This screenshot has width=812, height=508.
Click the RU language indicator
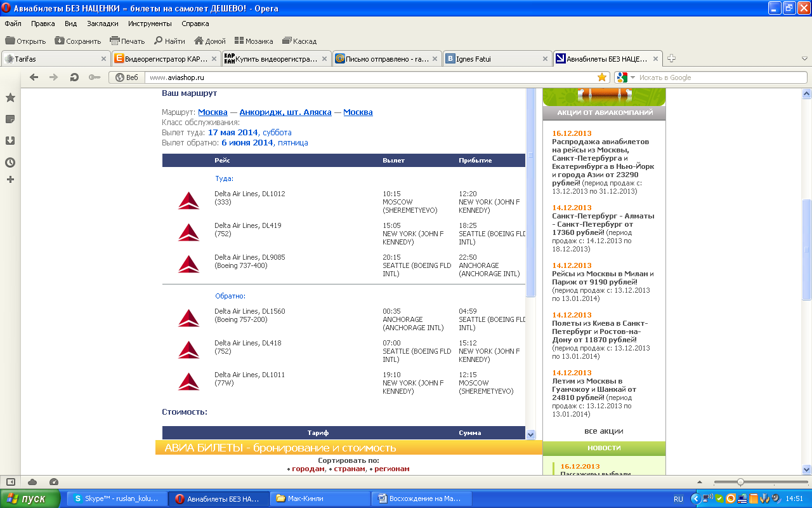[678, 499]
